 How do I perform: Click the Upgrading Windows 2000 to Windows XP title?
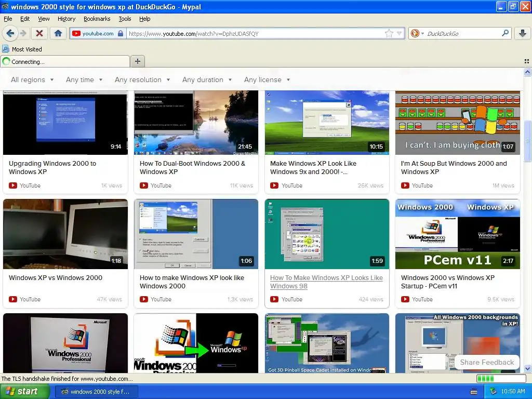[x=52, y=167]
